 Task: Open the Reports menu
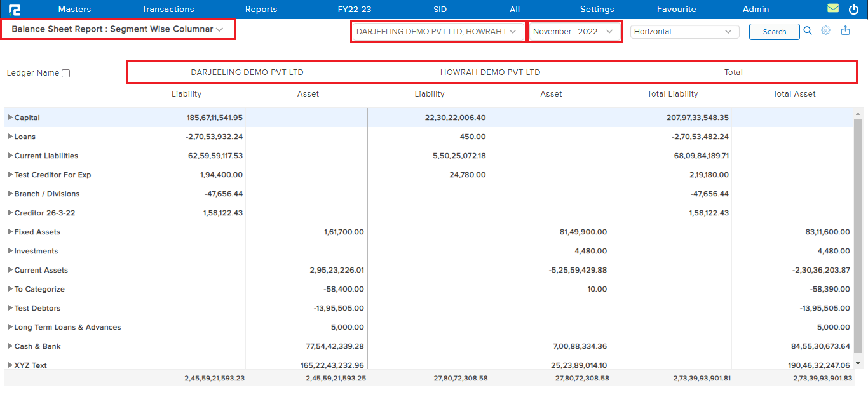261,9
